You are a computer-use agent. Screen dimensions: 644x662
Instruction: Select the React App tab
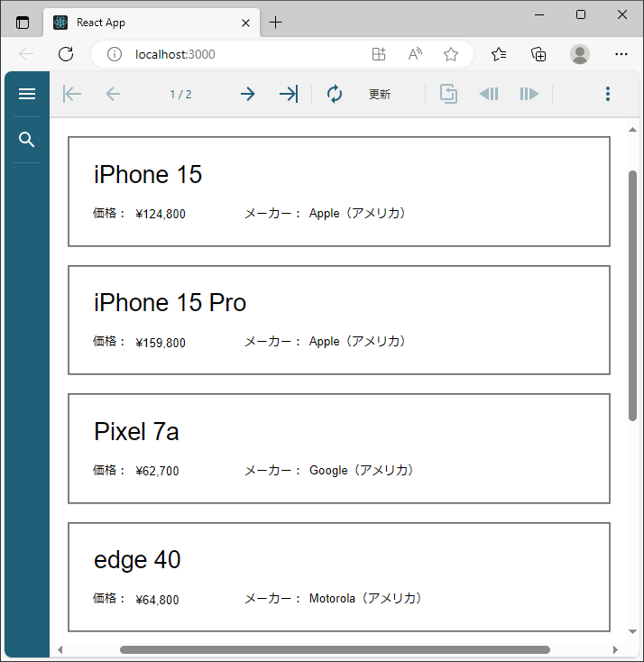pos(152,23)
